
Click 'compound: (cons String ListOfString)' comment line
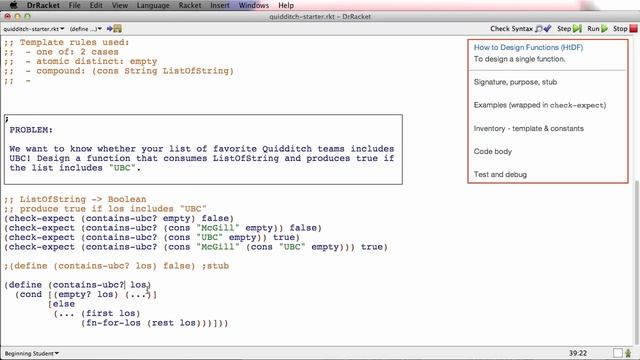point(119,71)
